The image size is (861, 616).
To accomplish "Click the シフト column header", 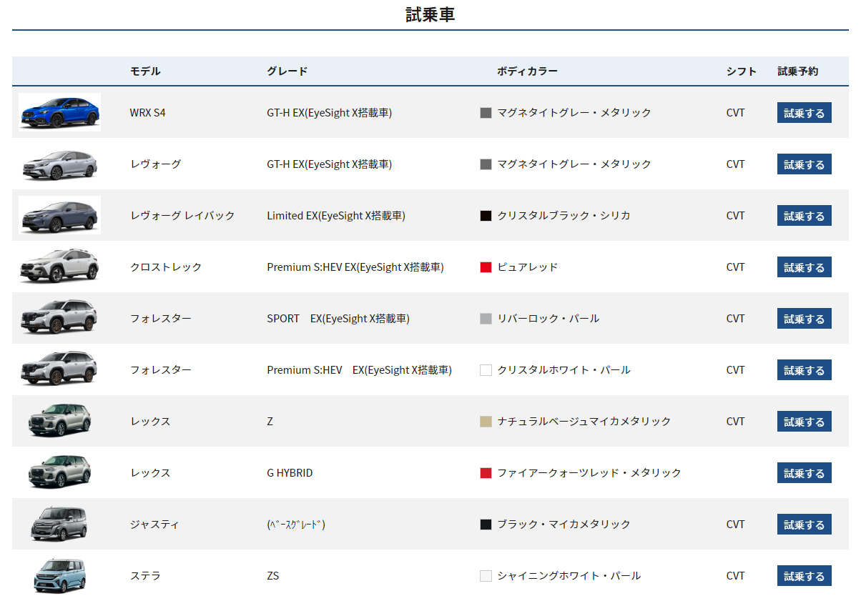I will pyautogui.click(x=742, y=71).
